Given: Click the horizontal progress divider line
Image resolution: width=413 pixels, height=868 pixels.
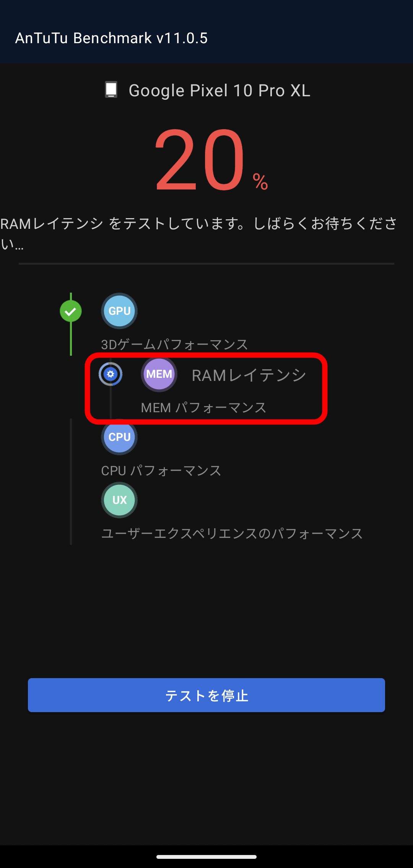Looking at the screenshot, I should point(206,264).
